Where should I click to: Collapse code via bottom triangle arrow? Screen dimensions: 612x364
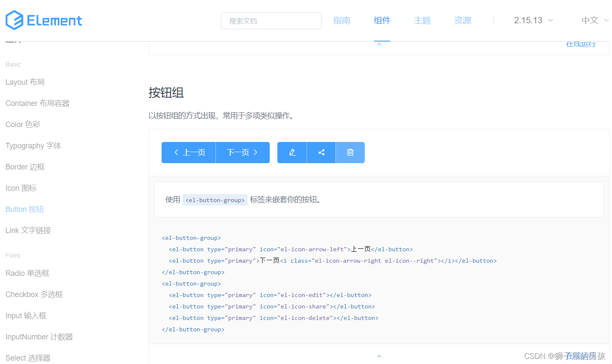pyautogui.click(x=379, y=356)
